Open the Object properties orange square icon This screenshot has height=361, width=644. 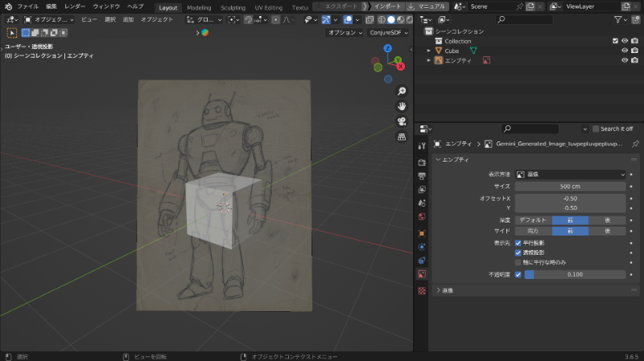pyautogui.click(x=421, y=232)
